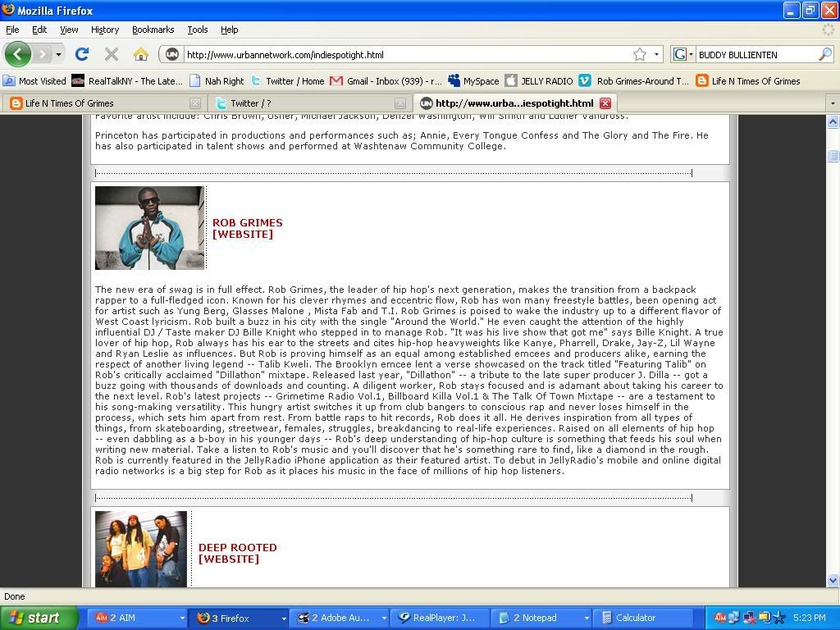
Task: Switch to the Twitter / ? tab
Action: pyautogui.click(x=309, y=103)
